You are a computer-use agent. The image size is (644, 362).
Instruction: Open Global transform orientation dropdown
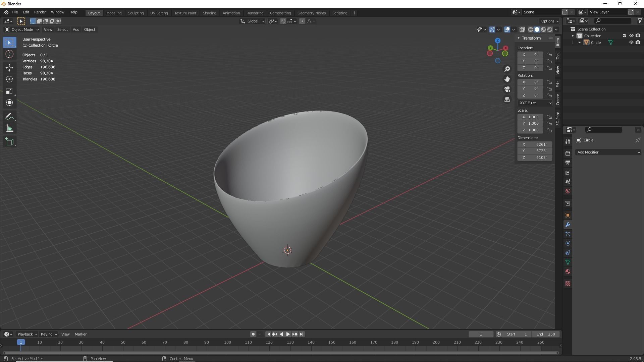coord(253,21)
